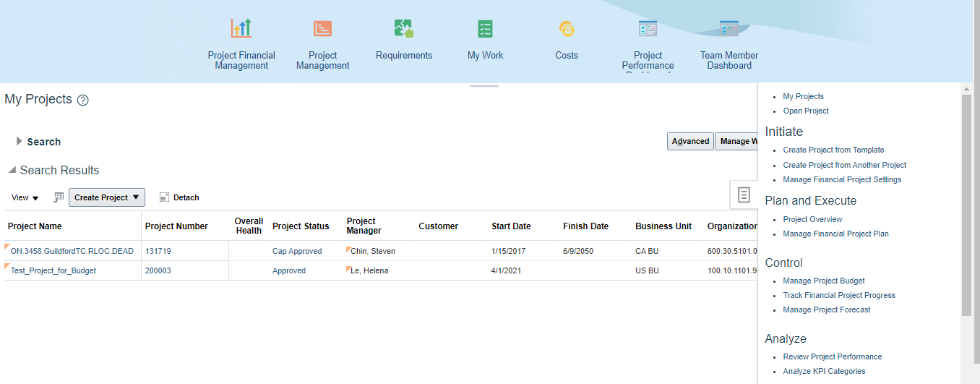Sort by Project Number column header
The width and height of the screenshot is (980, 384).
point(176,226)
